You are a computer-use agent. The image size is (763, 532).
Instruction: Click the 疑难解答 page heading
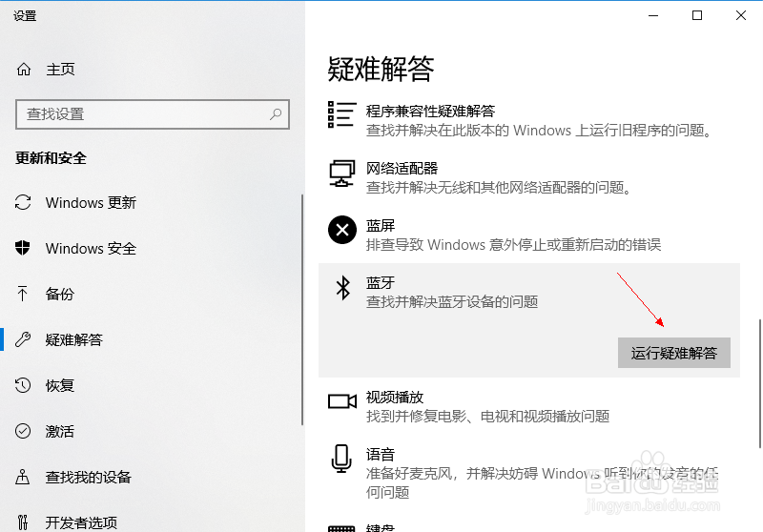381,69
